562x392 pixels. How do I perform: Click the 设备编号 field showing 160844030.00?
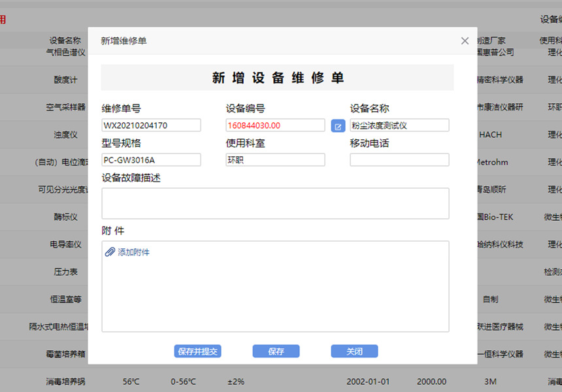(275, 125)
